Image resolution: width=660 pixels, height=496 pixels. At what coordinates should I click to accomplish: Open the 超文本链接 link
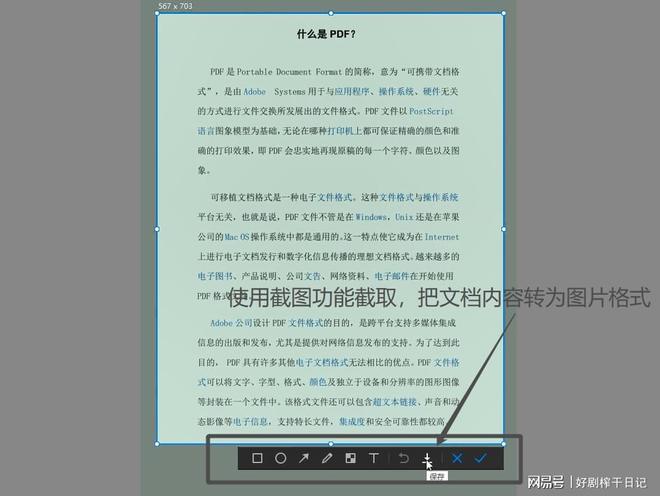[x=395, y=402]
